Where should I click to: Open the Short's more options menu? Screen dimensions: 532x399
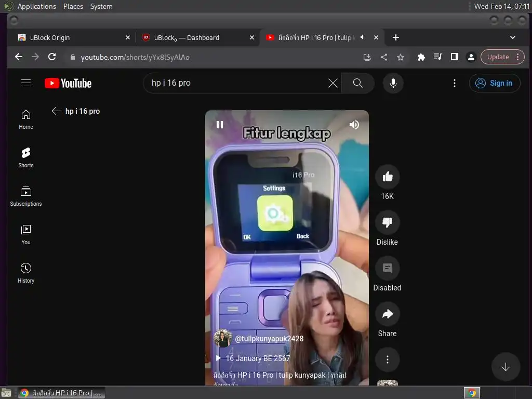click(x=387, y=360)
